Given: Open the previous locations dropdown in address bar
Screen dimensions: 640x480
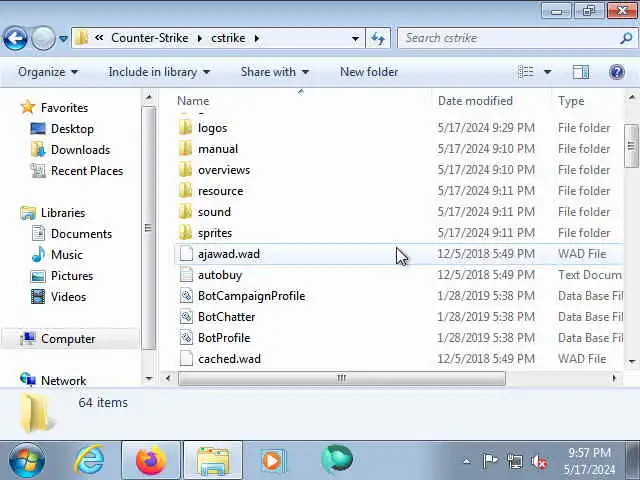Looking at the screenshot, I should 355,39.
